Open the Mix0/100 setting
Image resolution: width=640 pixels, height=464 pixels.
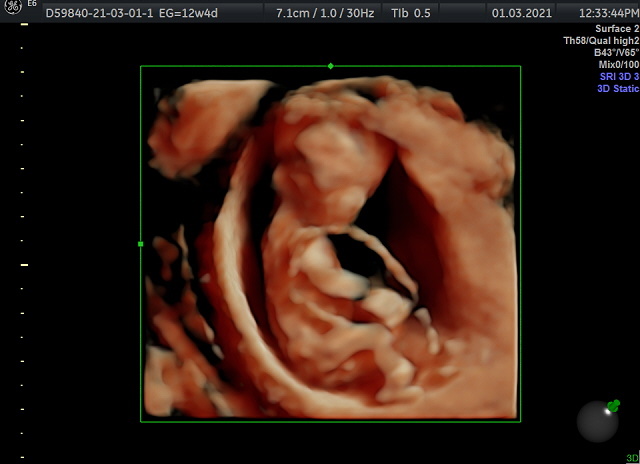click(x=618, y=64)
